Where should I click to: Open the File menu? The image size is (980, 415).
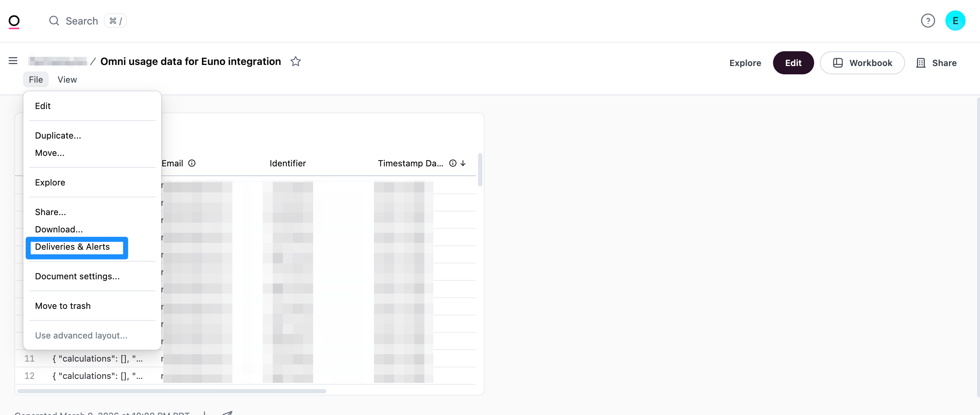(x=36, y=80)
